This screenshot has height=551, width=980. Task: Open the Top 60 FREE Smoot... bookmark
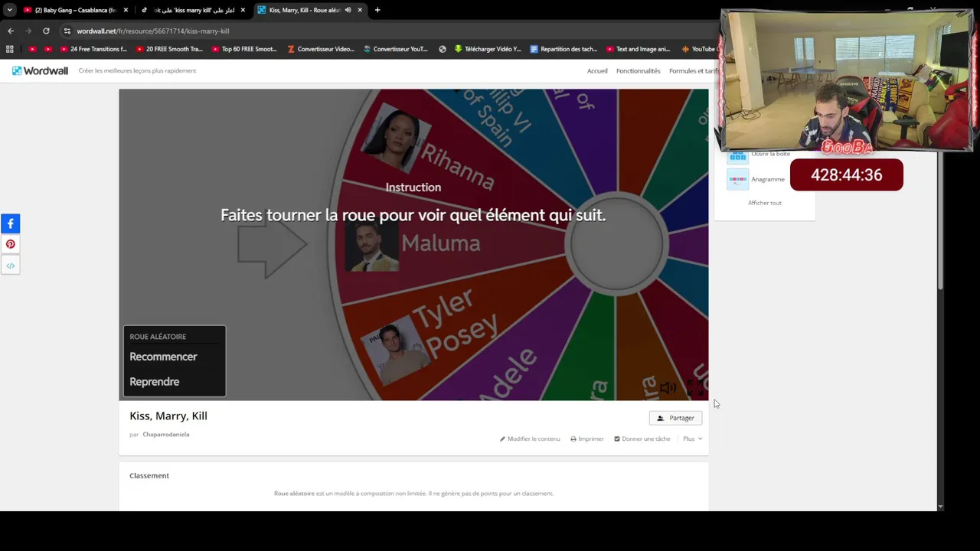pos(243,49)
